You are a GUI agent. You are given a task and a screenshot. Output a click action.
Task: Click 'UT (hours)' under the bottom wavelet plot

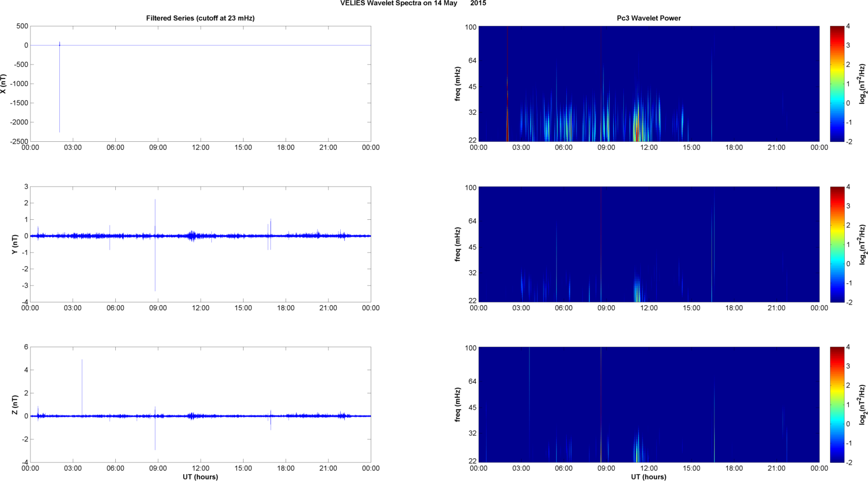[x=649, y=476]
